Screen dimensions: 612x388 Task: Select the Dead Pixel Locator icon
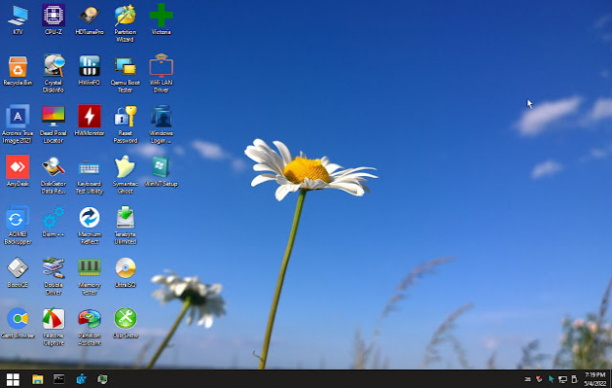pyautogui.click(x=53, y=124)
